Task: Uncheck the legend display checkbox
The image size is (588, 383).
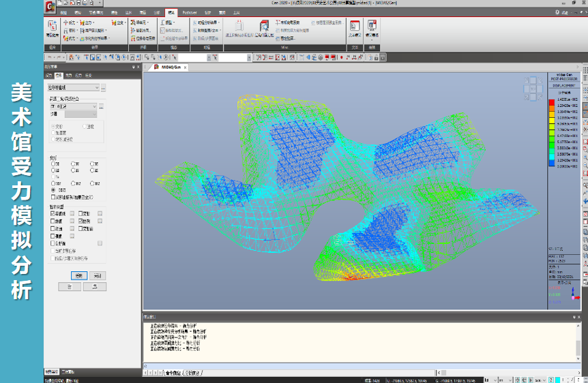Action: click(80, 221)
